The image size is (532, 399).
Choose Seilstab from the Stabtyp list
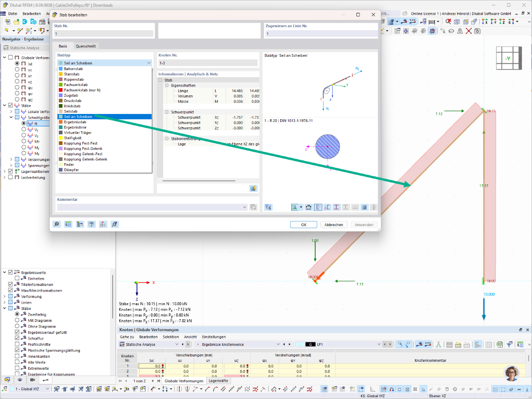pyautogui.click(x=105, y=111)
